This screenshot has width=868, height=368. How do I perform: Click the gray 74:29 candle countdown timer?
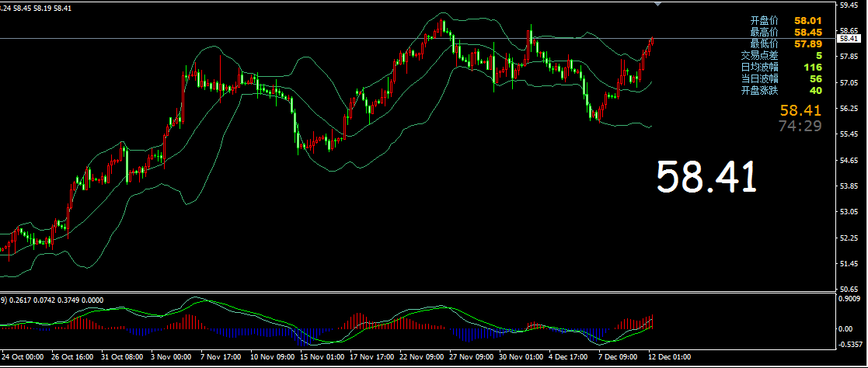point(800,126)
